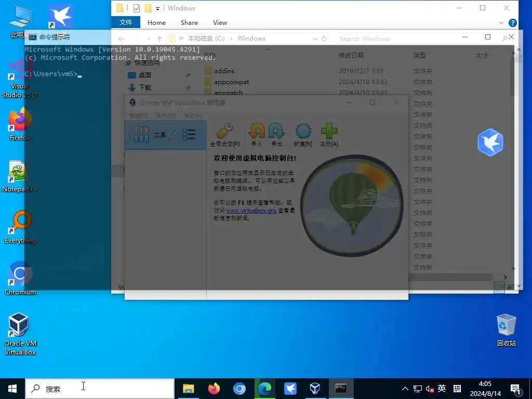Open Microsoft Edge from the taskbar
532x399 pixels.
tap(265, 389)
